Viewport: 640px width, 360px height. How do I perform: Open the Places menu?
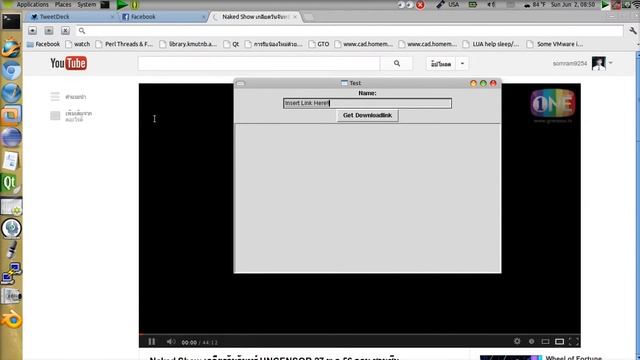[x=63, y=4]
